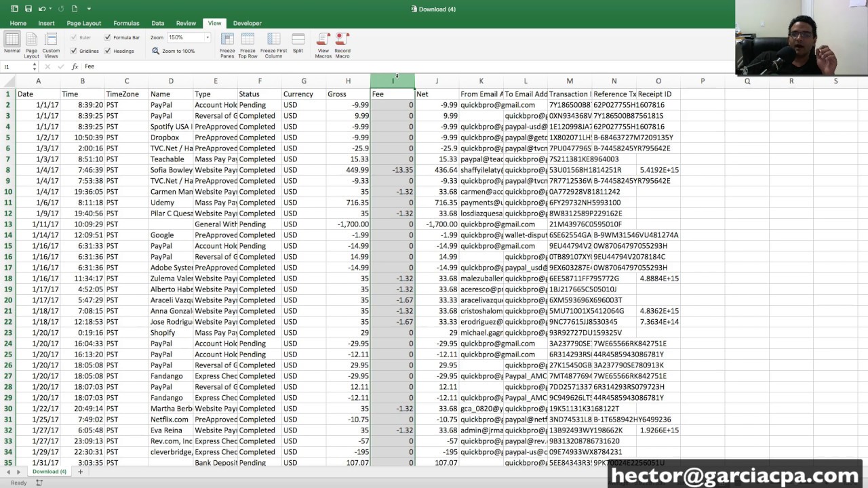
Task: Select column A header
Action: 38,81
